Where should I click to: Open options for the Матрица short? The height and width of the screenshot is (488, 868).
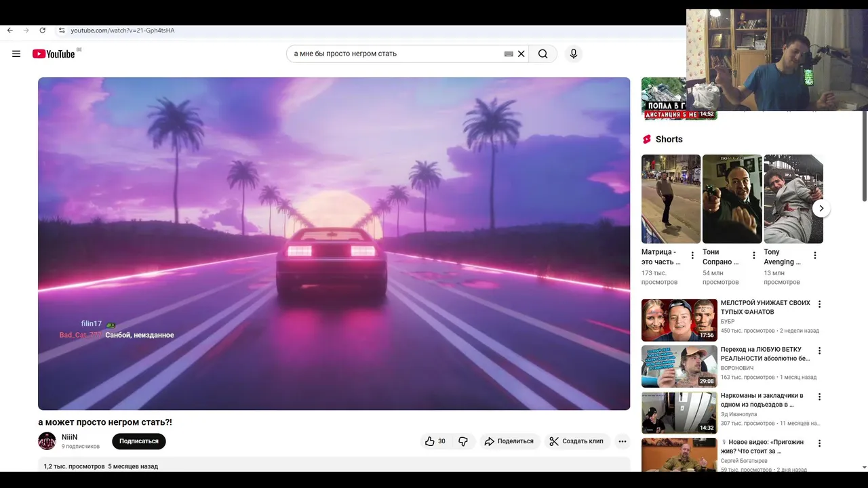click(692, 256)
